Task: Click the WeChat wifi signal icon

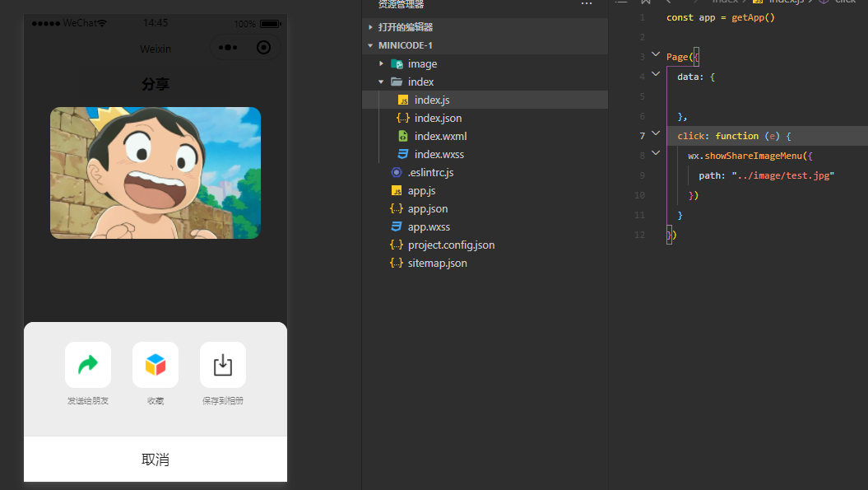Action: click(x=102, y=23)
